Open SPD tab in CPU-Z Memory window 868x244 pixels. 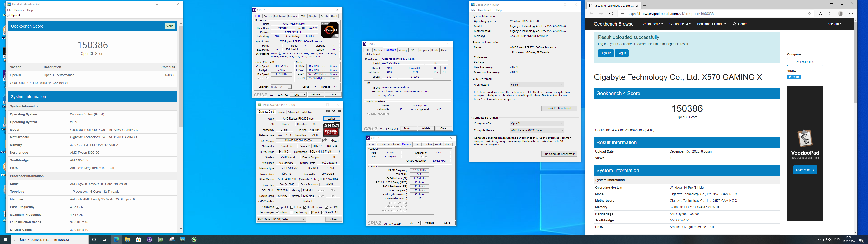pos(417,145)
